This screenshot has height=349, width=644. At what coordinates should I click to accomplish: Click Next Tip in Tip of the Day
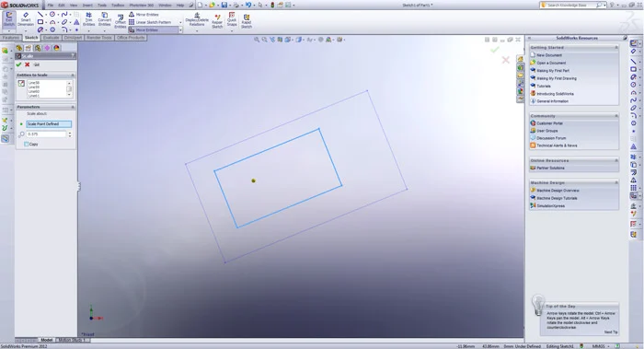click(611, 332)
